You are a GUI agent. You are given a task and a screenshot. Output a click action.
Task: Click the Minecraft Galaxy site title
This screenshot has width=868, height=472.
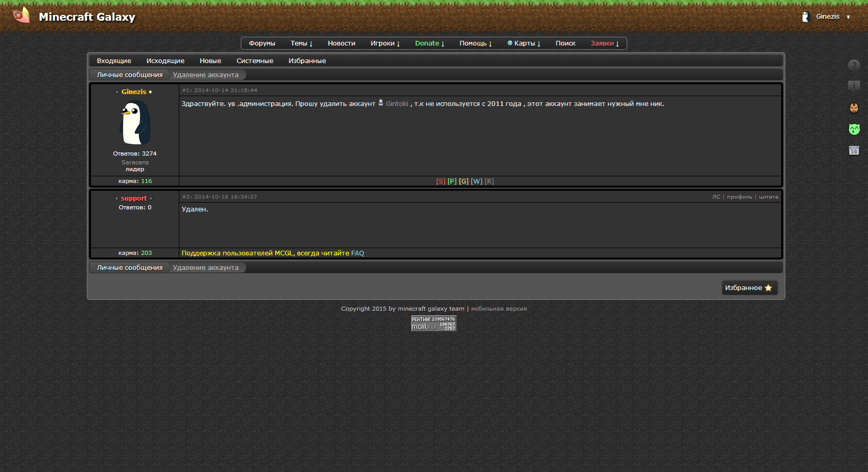click(87, 17)
